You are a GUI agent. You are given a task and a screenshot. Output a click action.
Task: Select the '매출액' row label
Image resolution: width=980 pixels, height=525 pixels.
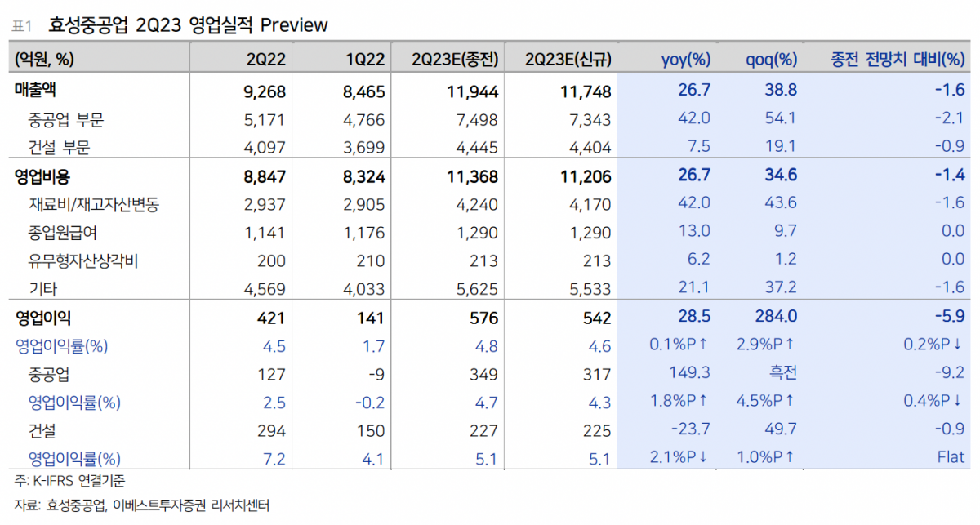click(39, 90)
